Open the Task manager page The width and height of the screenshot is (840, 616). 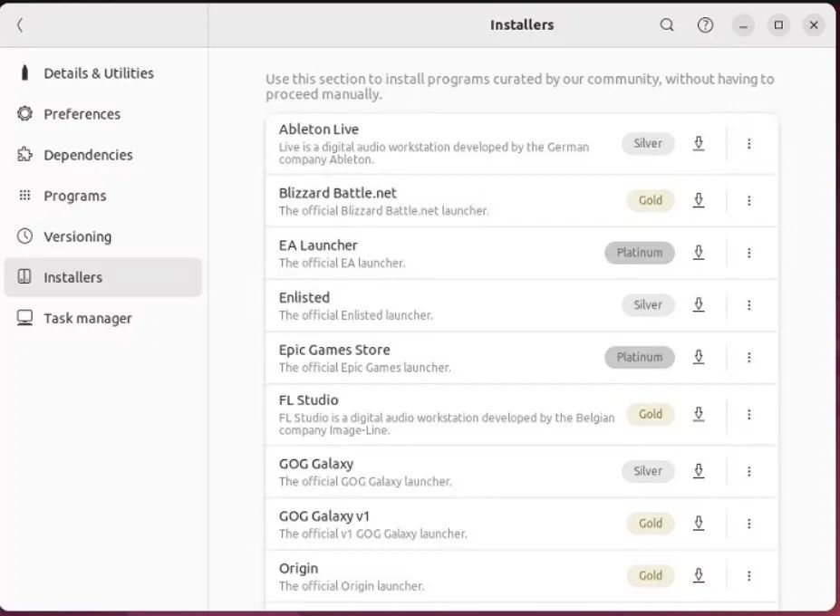[87, 318]
